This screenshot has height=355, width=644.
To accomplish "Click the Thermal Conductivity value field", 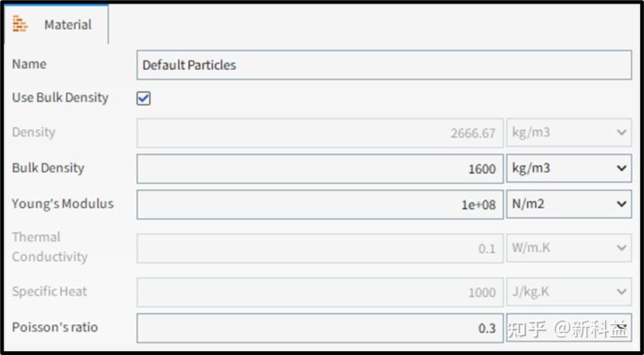I will point(319,248).
